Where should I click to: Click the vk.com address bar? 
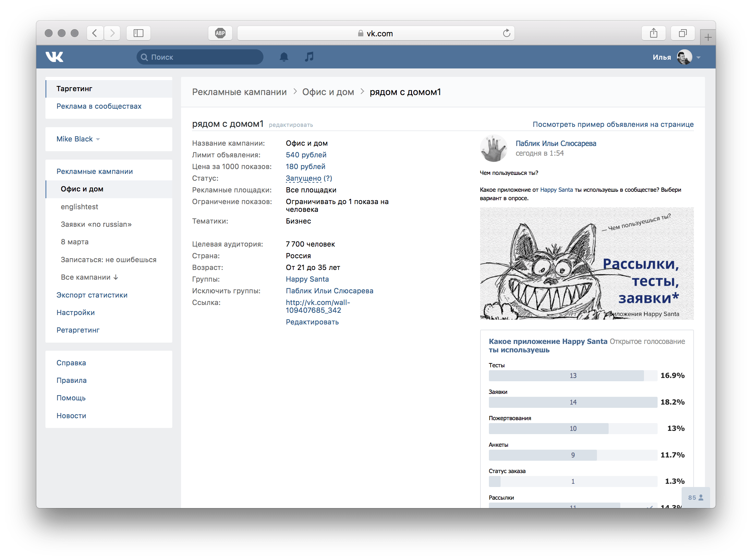coord(376,33)
